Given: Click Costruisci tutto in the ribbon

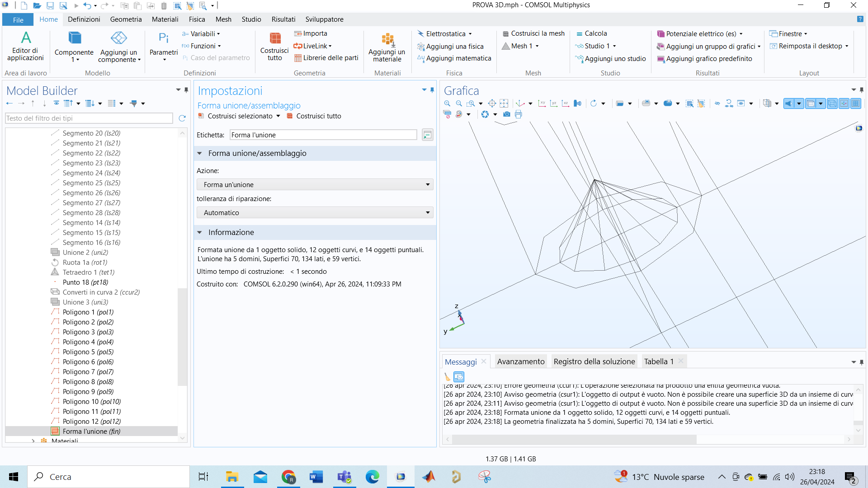Looking at the screenshot, I should pyautogui.click(x=274, y=46).
